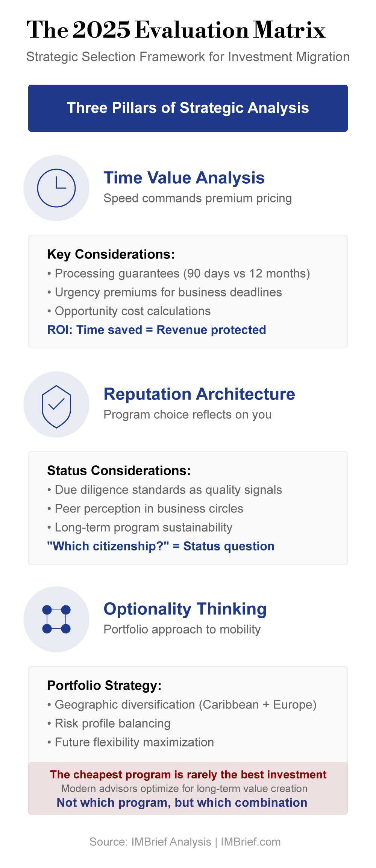The image size is (376, 868).
Task: Click Not which program, but which combination
Action: click(x=182, y=803)
